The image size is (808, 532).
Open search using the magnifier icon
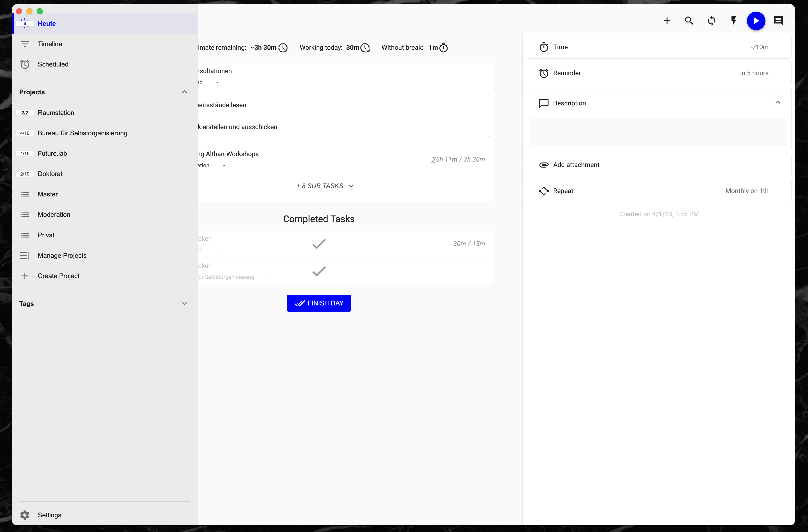[689, 21]
